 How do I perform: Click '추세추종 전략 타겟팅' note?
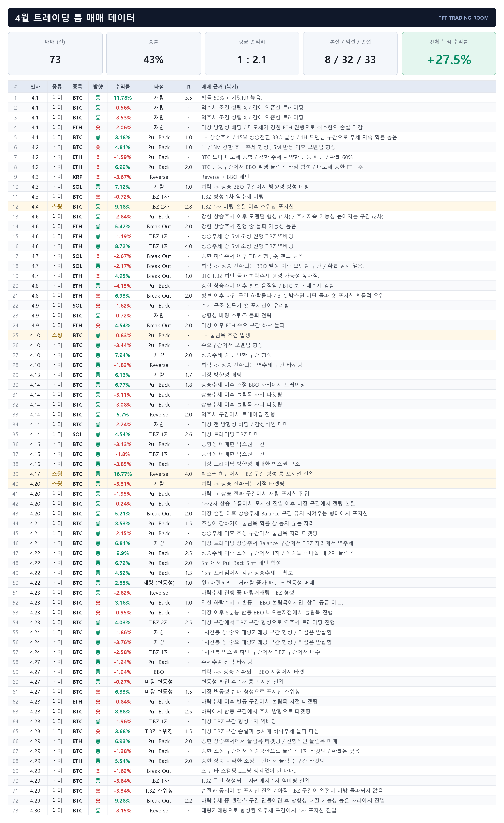pyautogui.click(x=227, y=662)
